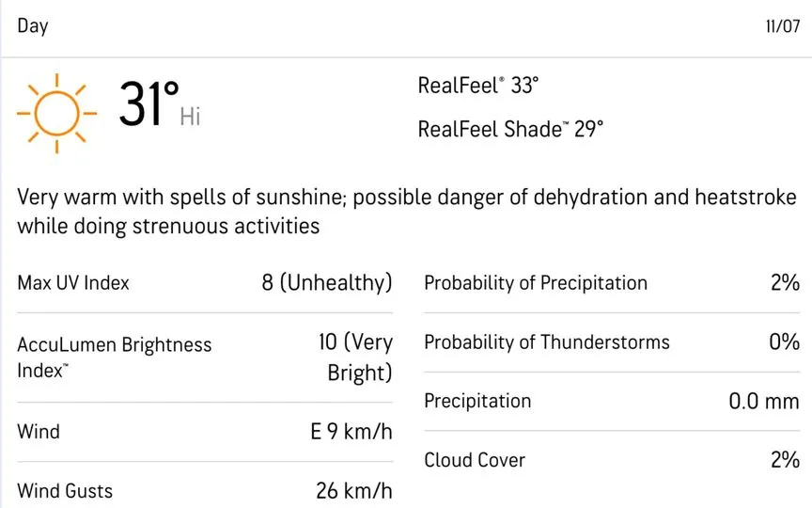Select the 2% cloud cover value

tap(785, 460)
